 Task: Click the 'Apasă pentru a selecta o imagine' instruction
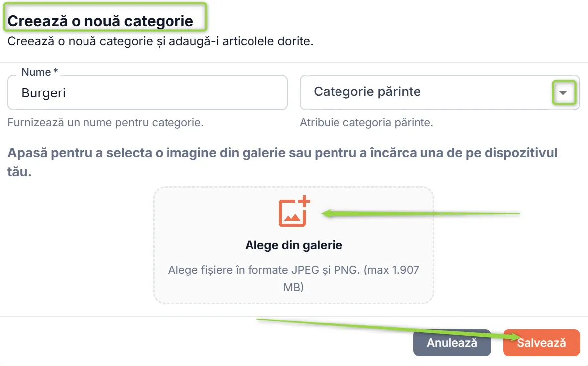(x=283, y=162)
